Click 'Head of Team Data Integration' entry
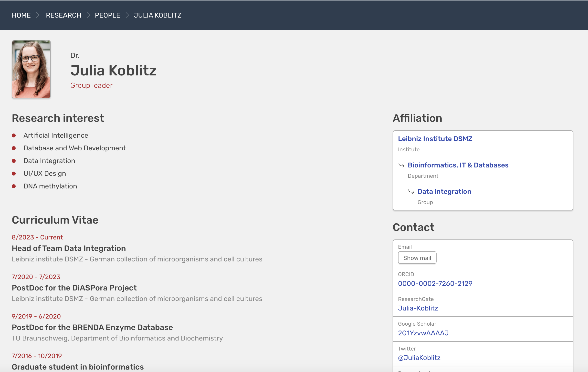Screen dimensions: 588x372 pyautogui.click(x=69, y=248)
